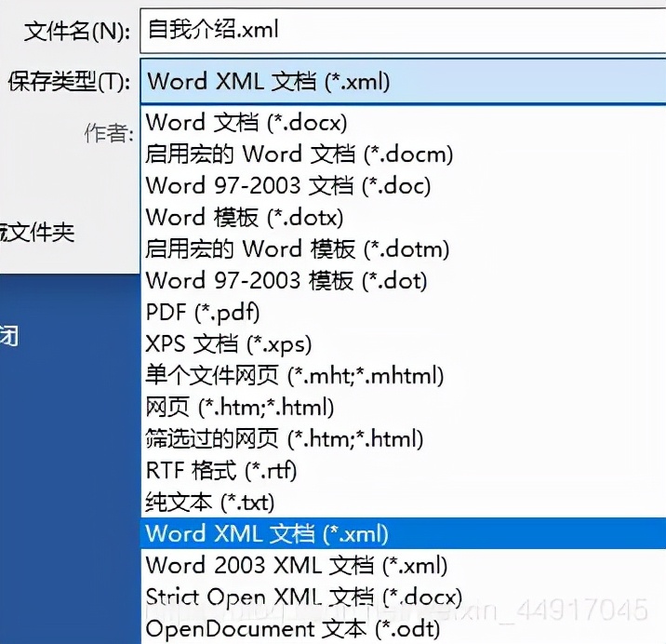Pick Word 模板 (*.dotx) option
Image resolution: width=666 pixels, height=644 pixels.
point(404,217)
